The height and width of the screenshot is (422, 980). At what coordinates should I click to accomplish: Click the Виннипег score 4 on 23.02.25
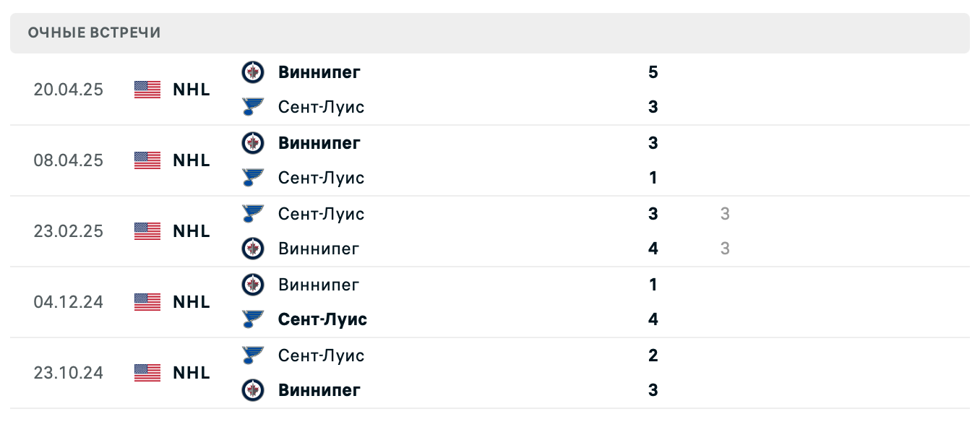653,249
